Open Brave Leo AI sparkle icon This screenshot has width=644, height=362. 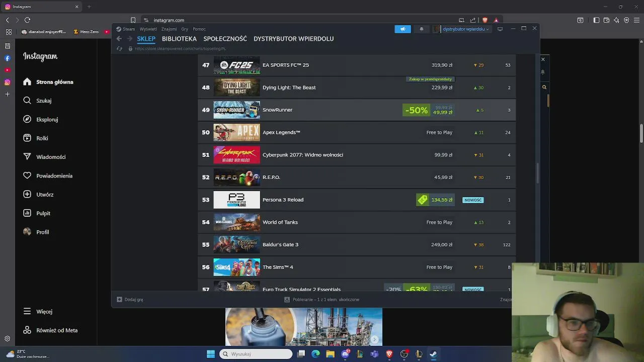tap(616, 20)
